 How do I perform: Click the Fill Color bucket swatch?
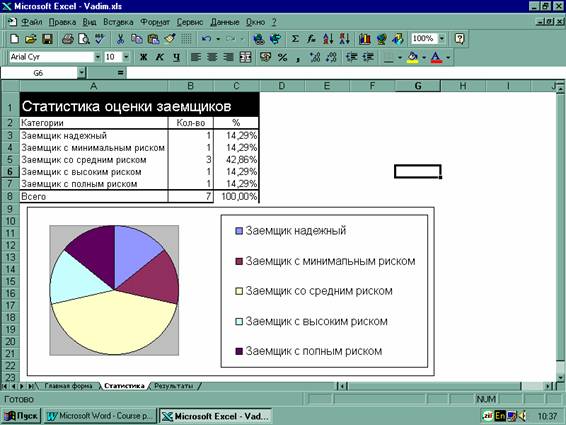(x=413, y=57)
